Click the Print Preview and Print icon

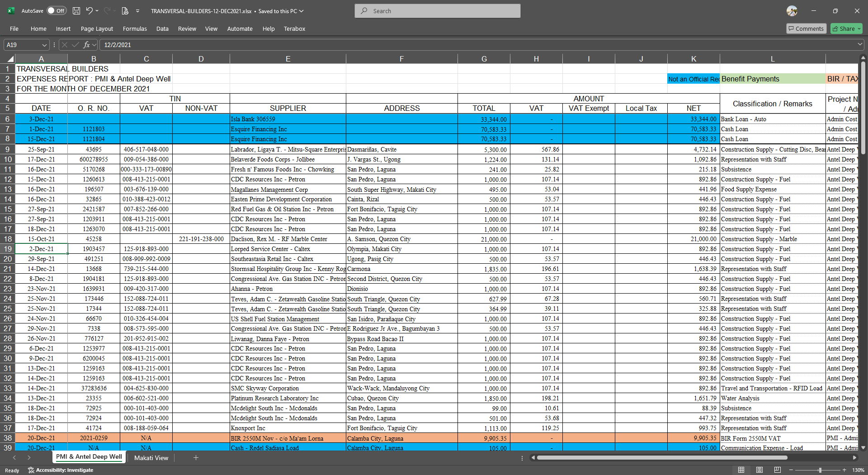coord(125,11)
